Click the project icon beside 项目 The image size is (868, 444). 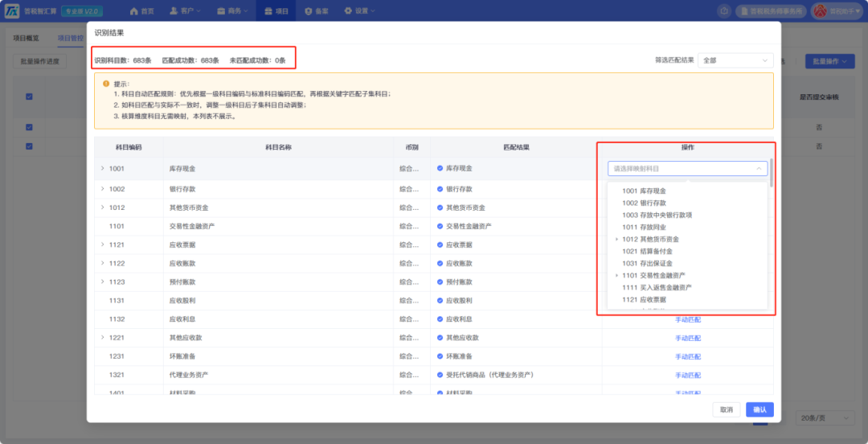pos(268,10)
